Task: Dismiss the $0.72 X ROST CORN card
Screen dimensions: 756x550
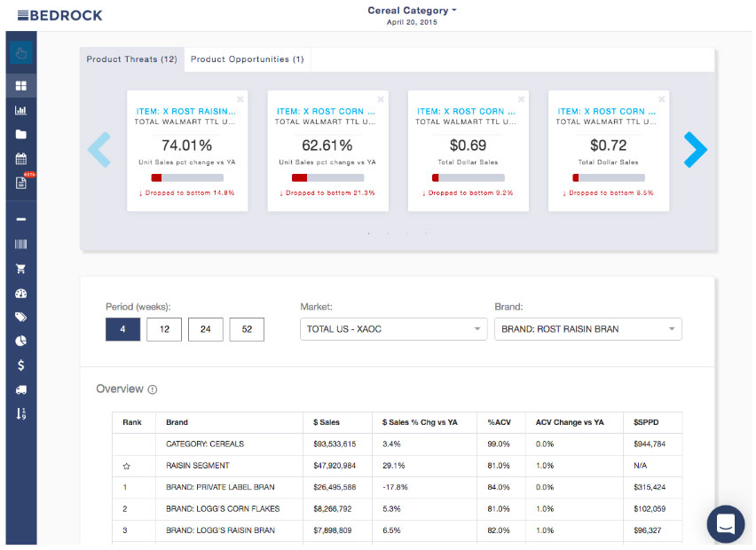Action: click(662, 99)
